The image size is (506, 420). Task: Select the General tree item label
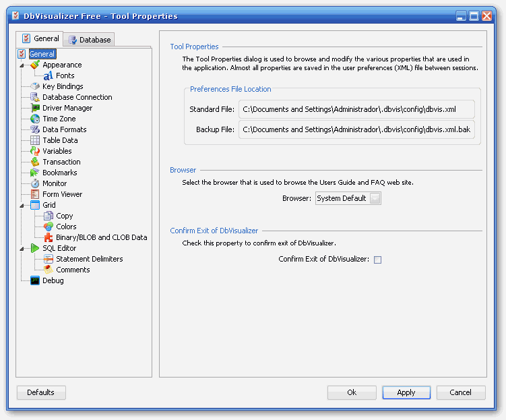42,54
